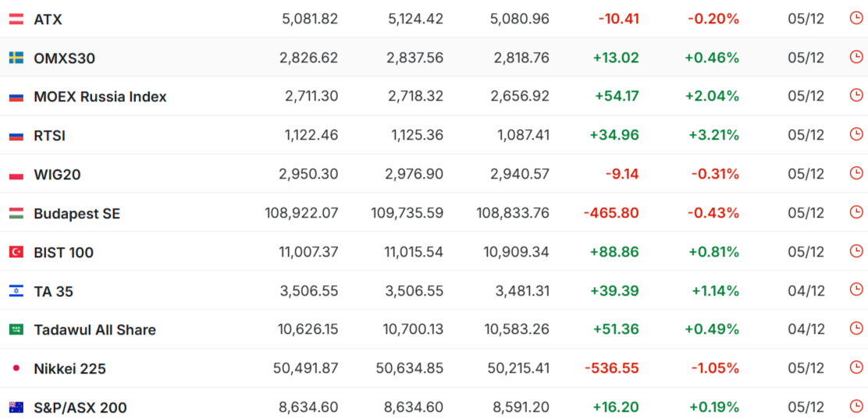Click the Israel flag icon beside TA 35
This screenshot has height=418, width=868.
tap(16, 291)
